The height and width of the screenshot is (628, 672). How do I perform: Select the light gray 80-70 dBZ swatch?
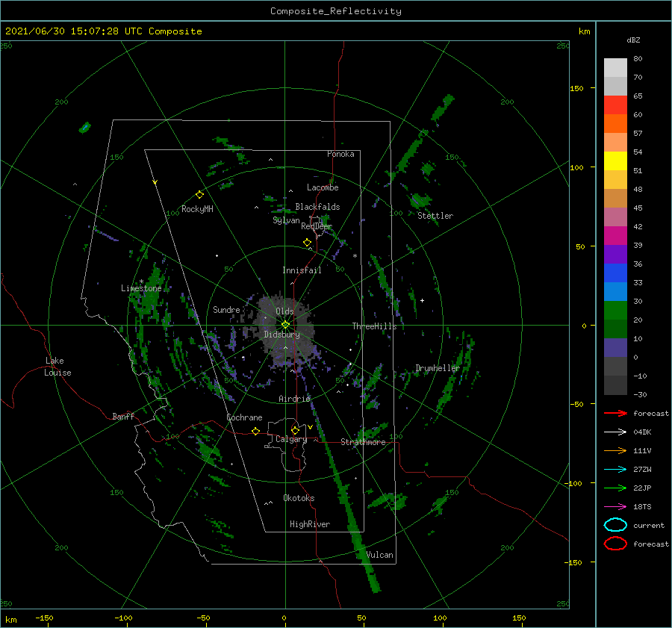tap(615, 68)
